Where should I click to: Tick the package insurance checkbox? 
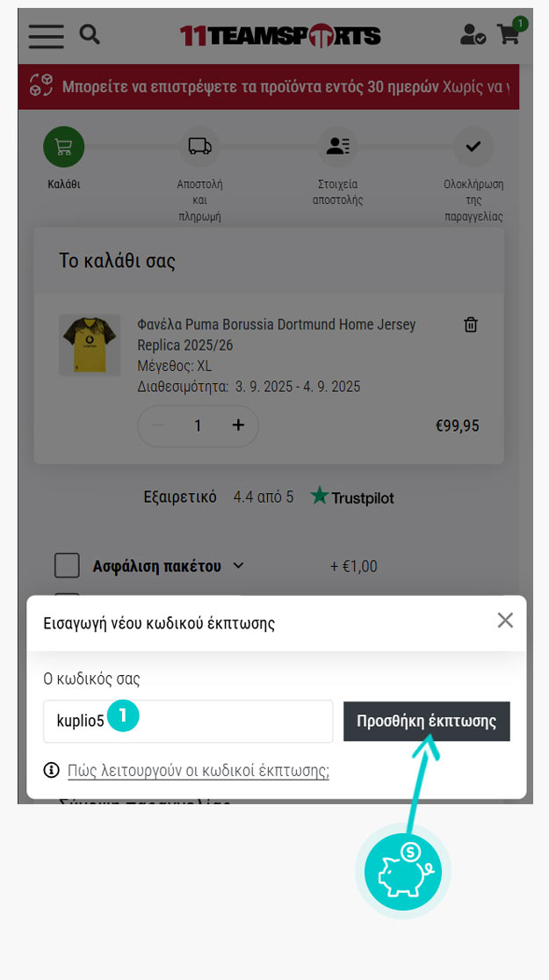click(68, 566)
